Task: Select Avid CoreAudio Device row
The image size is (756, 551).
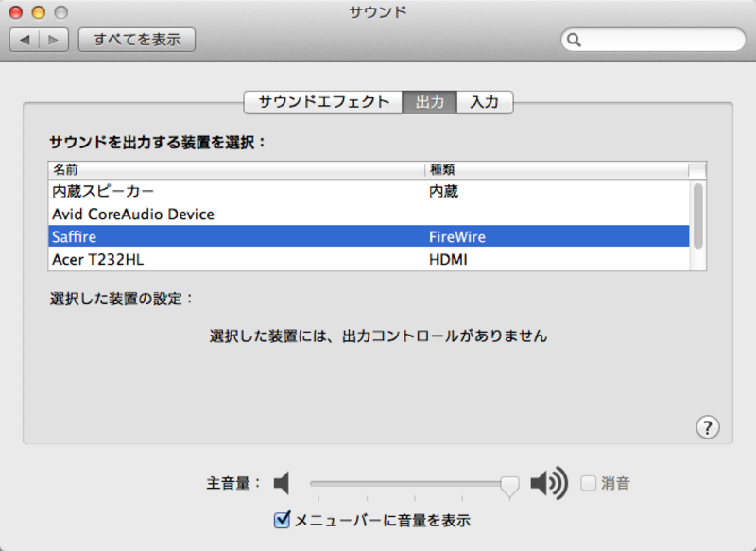Action: tap(369, 214)
